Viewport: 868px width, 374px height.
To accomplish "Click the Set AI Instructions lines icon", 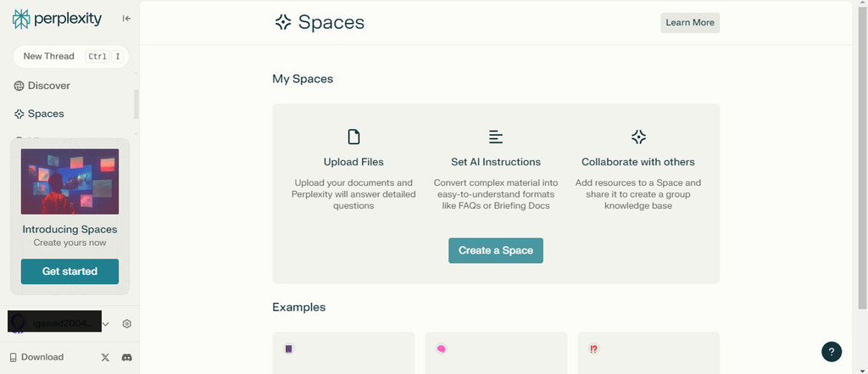I will 495,137.
